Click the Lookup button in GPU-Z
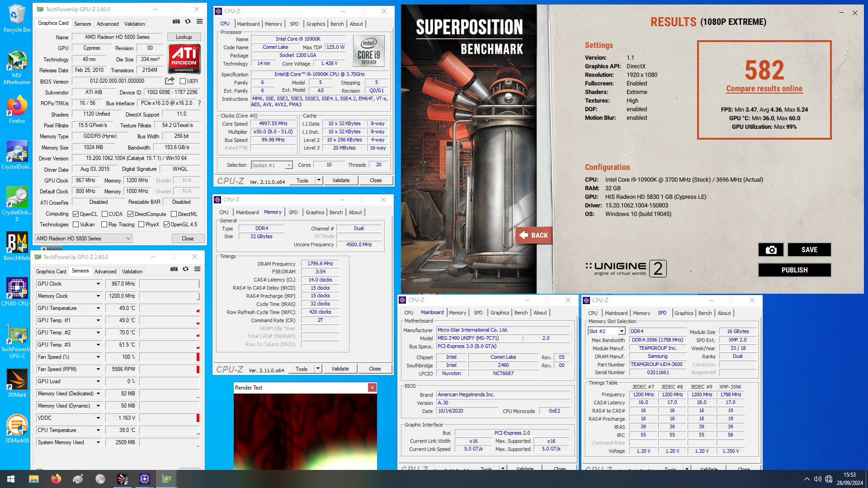Screen dimensions: 868x488 point(184,37)
